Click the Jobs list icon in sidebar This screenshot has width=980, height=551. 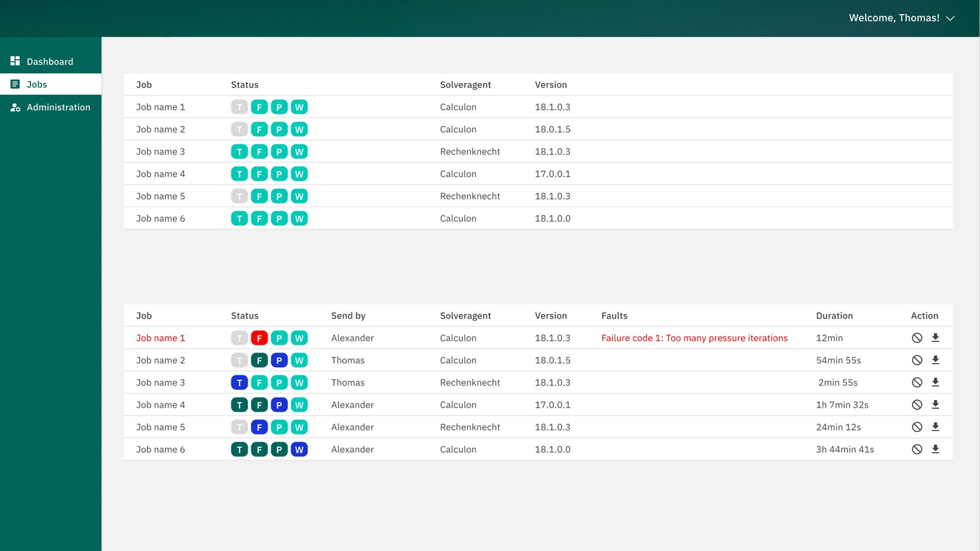[15, 84]
